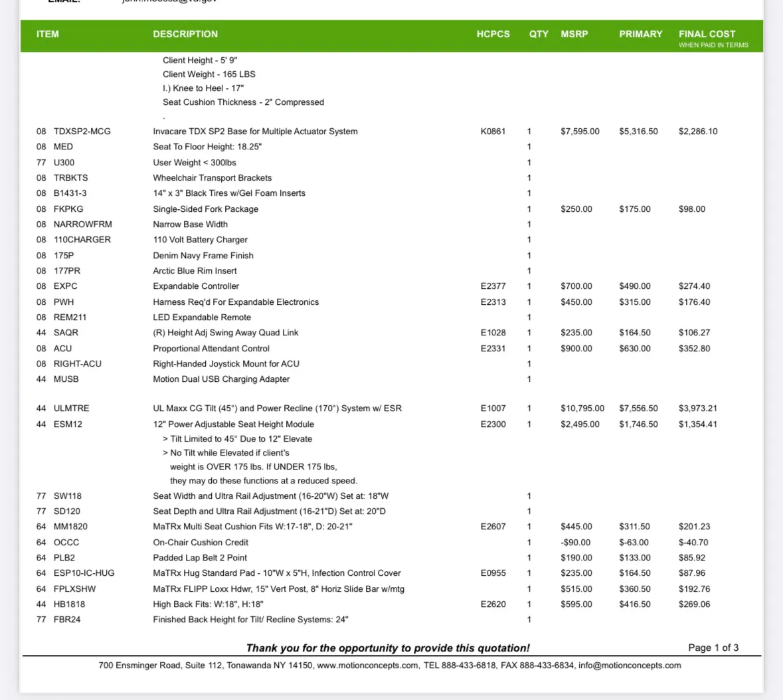Click the Page 1 of 3 indicator
The height and width of the screenshot is (700, 783).
(713, 648)
